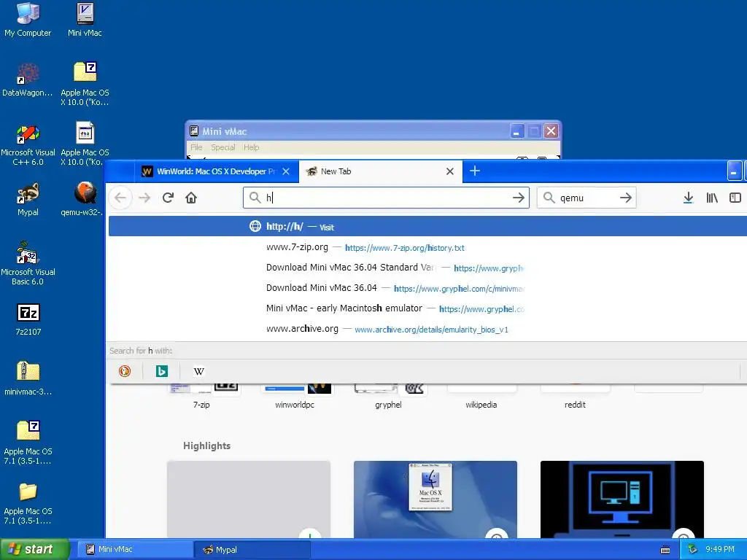The width and height of the screenshot is (747, 560).
Task: Select the New Tab tab
Action: [x=380, y=171]
